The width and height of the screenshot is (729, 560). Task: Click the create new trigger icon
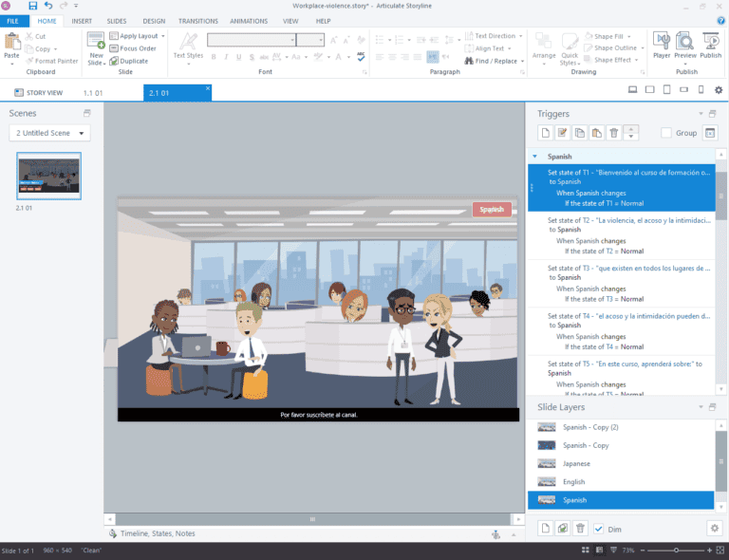pos(545,133)
